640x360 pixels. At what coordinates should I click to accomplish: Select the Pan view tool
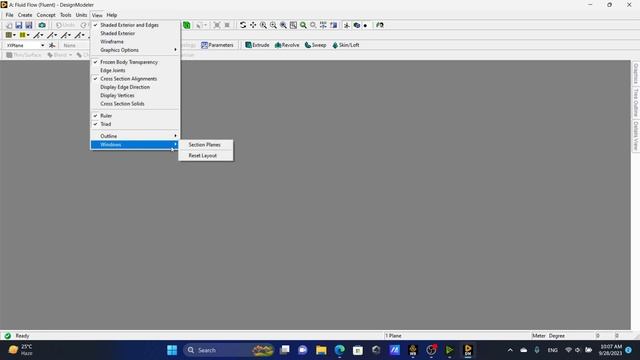253,25
